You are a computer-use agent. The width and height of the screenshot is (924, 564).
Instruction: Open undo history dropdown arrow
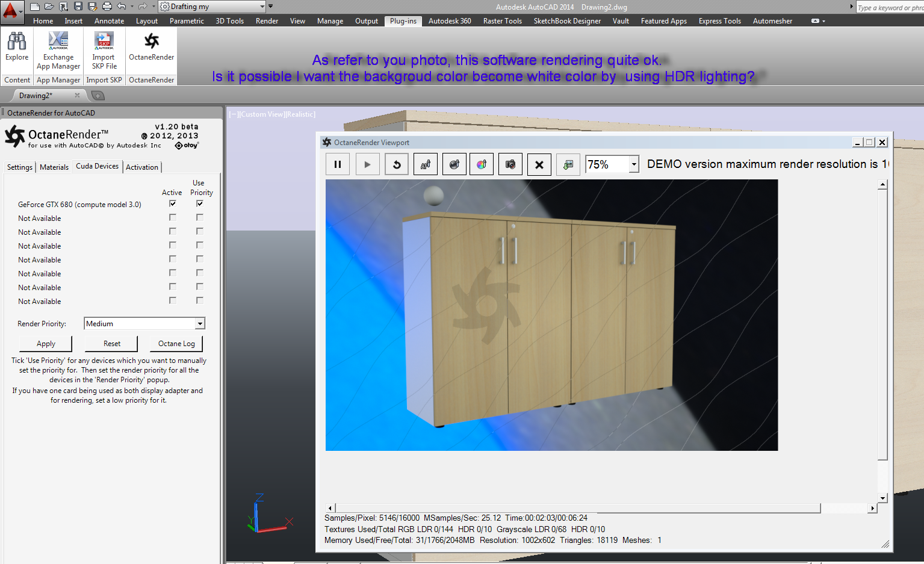131,7
